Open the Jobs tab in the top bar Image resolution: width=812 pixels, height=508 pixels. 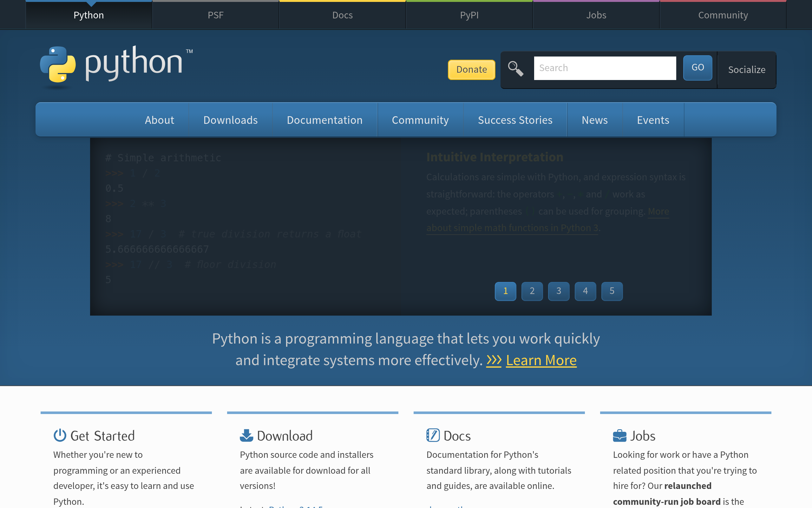(596, 15)
